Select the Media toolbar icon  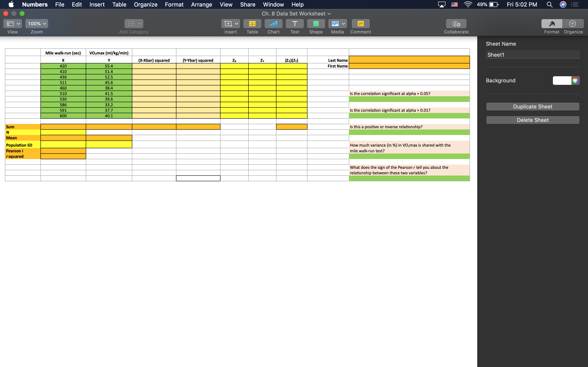(335, 23)
